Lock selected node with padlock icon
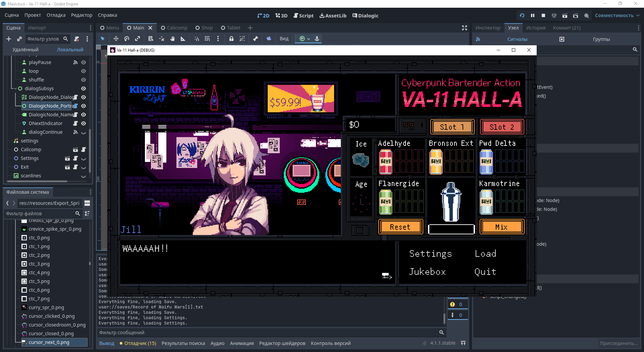 tap(231, 39)
